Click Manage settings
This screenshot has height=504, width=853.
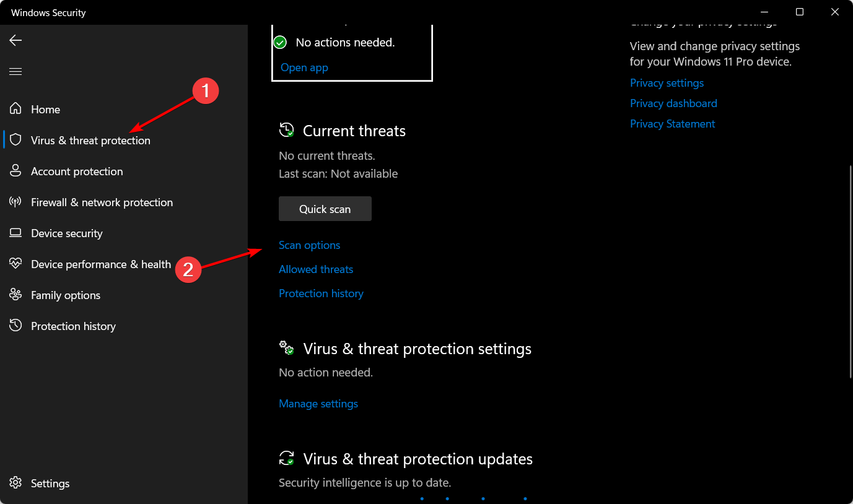tap(318, 403)
